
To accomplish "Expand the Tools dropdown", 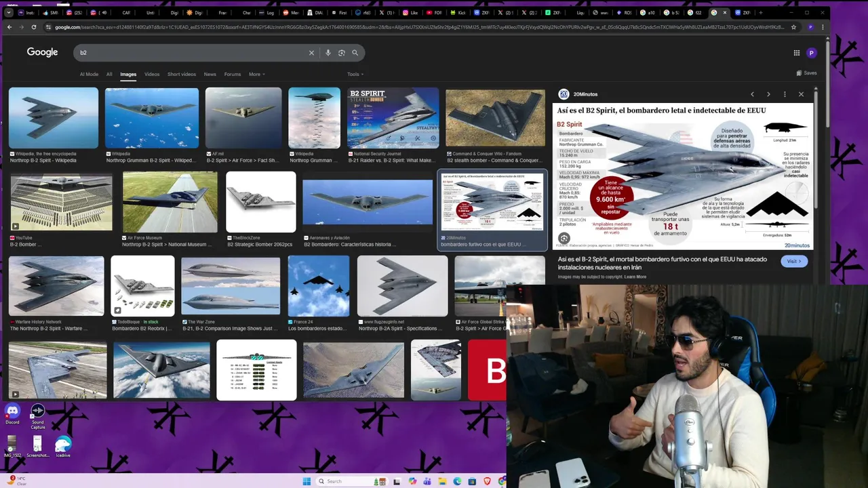I will [x=355, y=74].
